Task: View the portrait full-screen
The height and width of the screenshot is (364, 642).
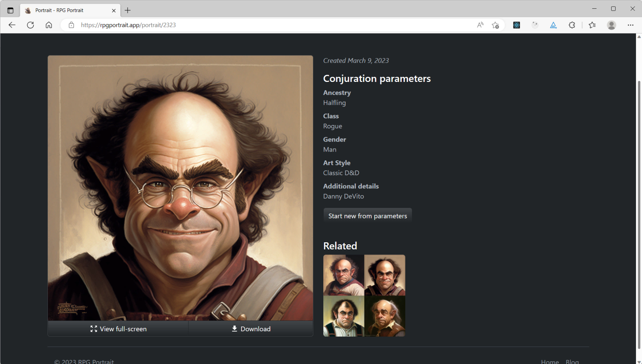Action: tap(118, 329)
